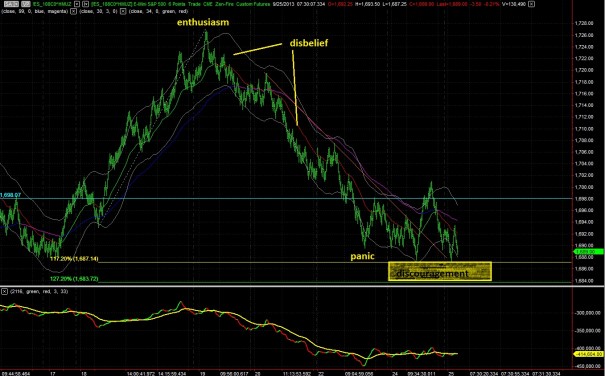Click the second gray button beside the symbol name
The image size is (605, 376).
pyautogui.click(x=26, y=4)
